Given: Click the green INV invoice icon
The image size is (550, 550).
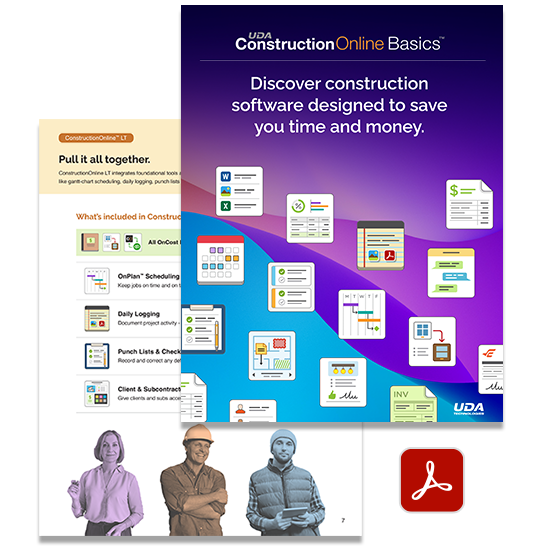Looking at the screenshot, I should [413, 404].
